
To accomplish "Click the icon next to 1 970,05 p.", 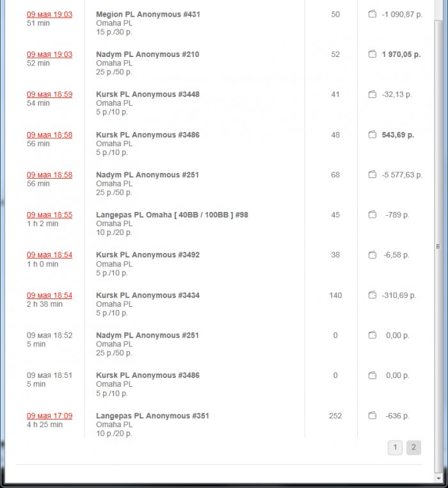I will pos(372,54).
